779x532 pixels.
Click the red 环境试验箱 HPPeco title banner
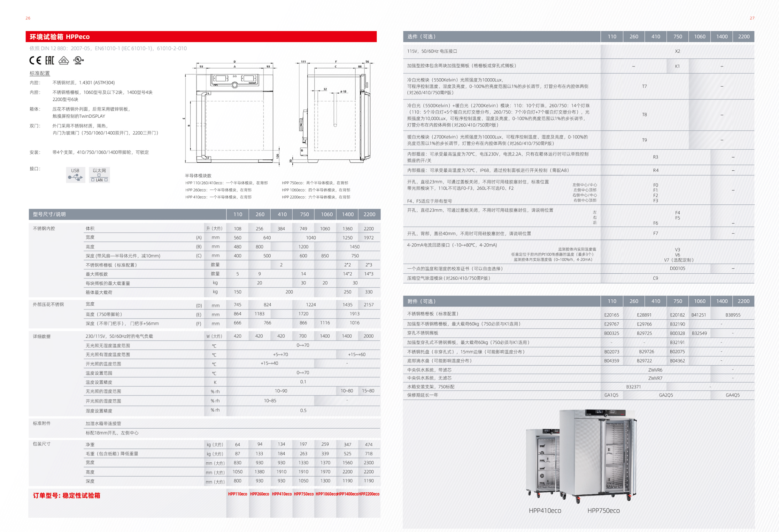point(201,37)
